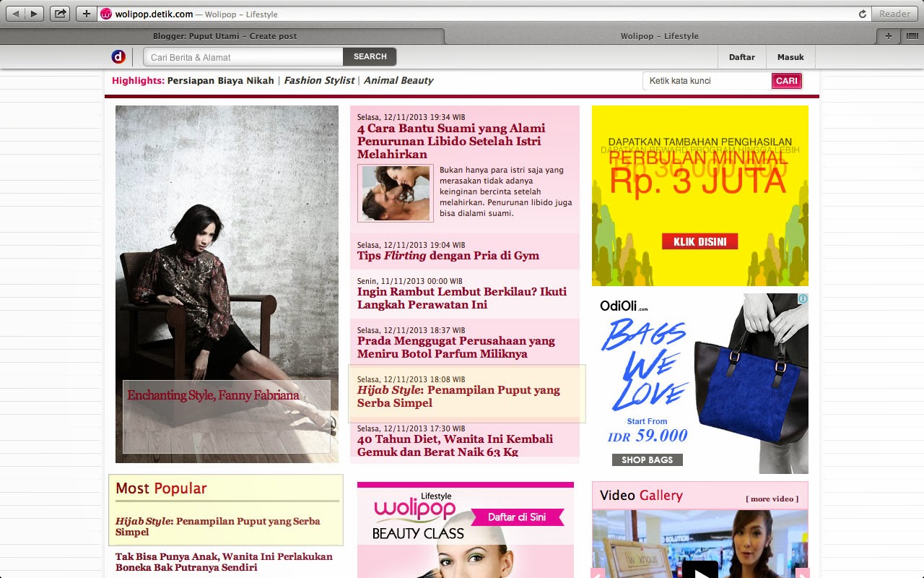924x578 pixels.
Task: Click the detik 'd' logo icon
Action: pyautogui.click(x=118, y=56)
